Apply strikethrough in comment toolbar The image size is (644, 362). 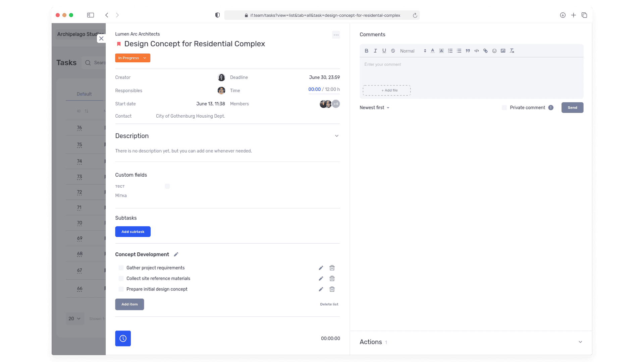click(x=393, y=51)
